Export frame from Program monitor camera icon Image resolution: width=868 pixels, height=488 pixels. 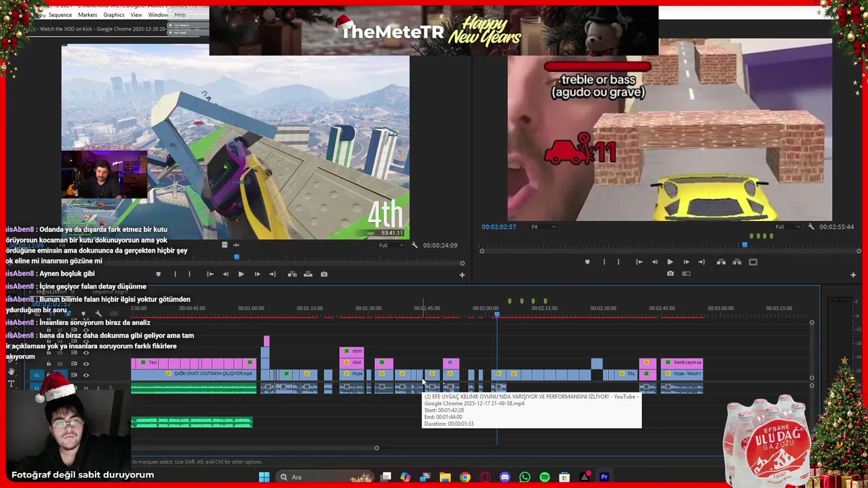pyautogui.click(x=670, y=274)
